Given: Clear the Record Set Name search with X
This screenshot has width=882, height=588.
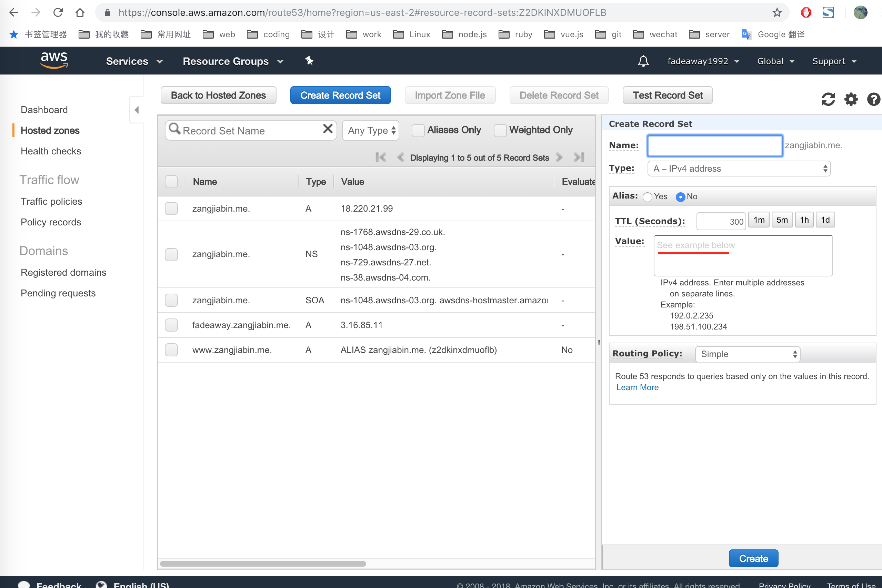Looking at the screenshot, I should (x=328, y=129).
